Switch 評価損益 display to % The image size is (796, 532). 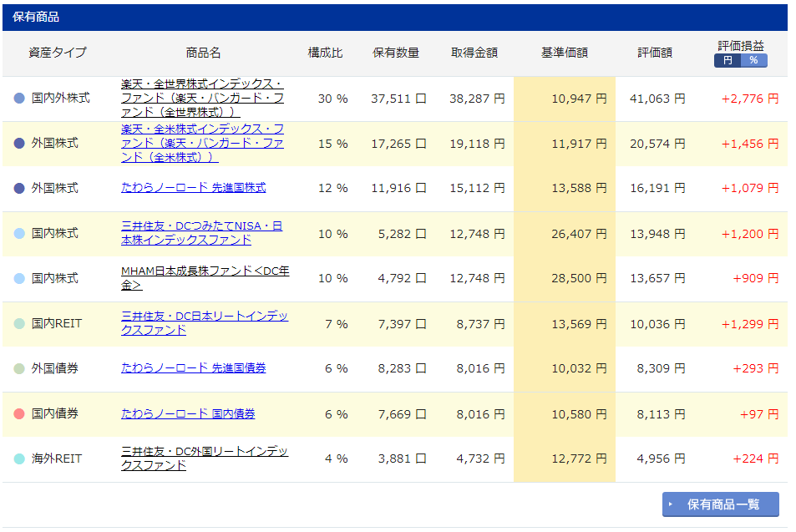pyautogui.click(x=754, y=60)
